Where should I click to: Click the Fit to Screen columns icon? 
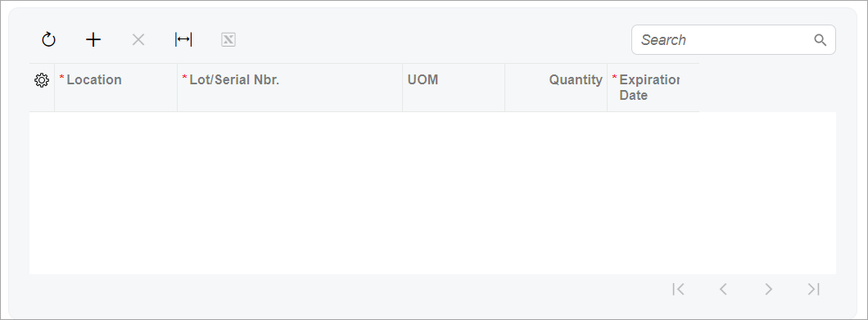pyautogui.click(x=183, y=40)
